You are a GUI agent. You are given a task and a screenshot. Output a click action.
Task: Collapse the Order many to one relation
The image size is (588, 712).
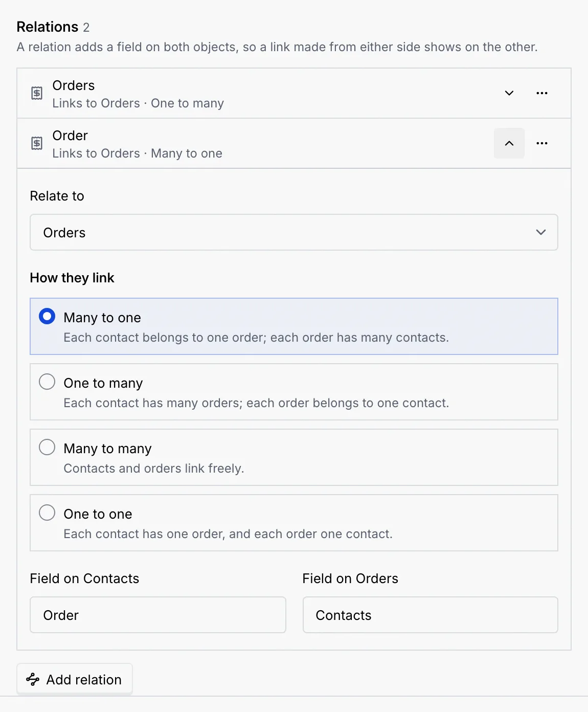509,143
